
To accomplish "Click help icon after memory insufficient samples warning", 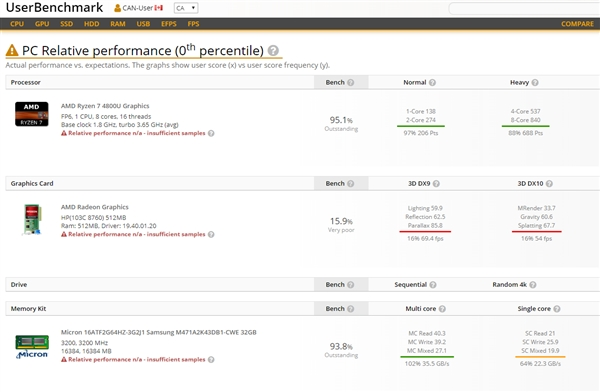I will (211, 359).
